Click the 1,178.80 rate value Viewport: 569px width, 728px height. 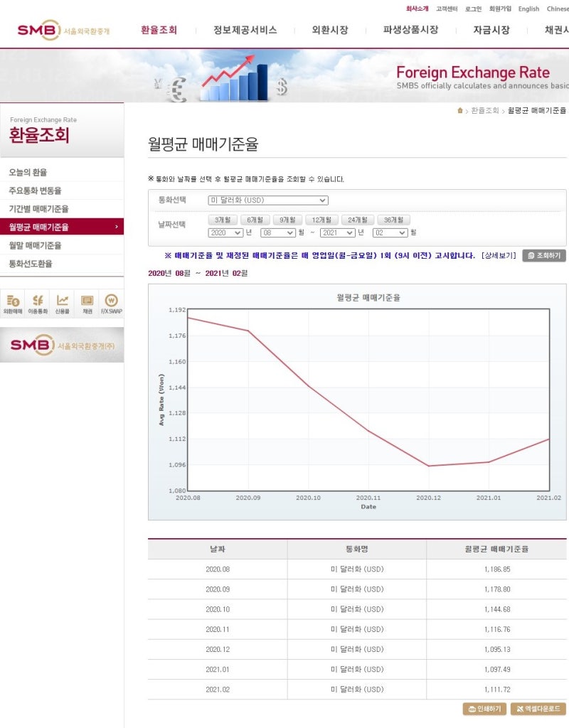click(x=497, y=589)
